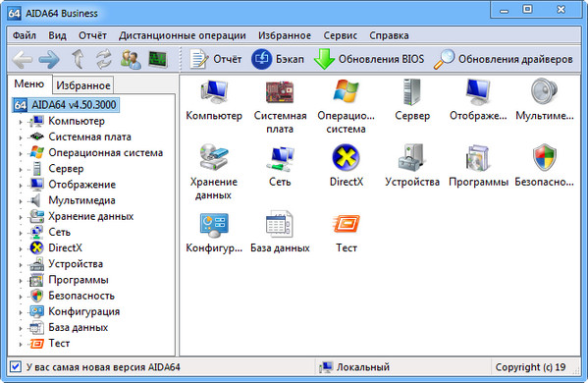The image size is (588, 383).
Task: Expand the Сеть tree node
Action: [21, 233]
